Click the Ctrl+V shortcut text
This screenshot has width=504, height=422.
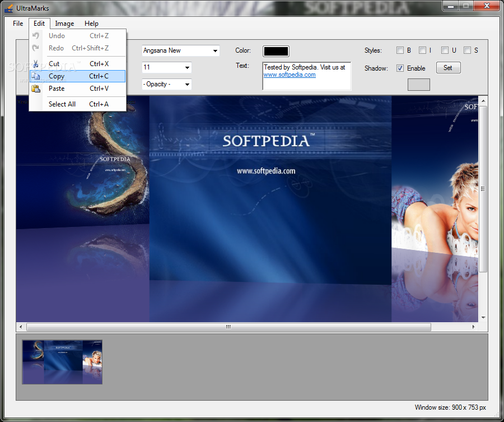(99, 89)
